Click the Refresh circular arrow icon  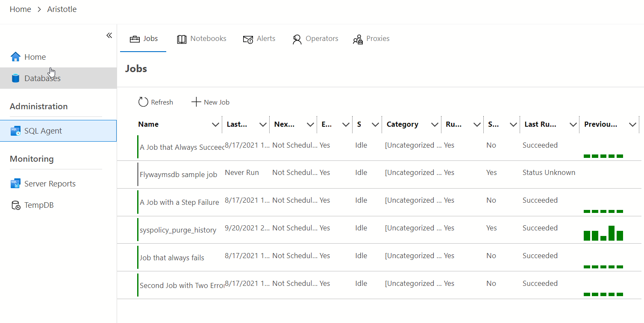click(143, 102)
